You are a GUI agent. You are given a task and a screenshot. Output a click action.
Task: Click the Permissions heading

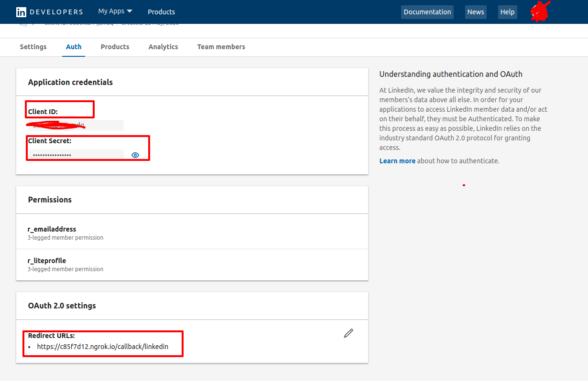pyautogui.click(x=50, y=200)
